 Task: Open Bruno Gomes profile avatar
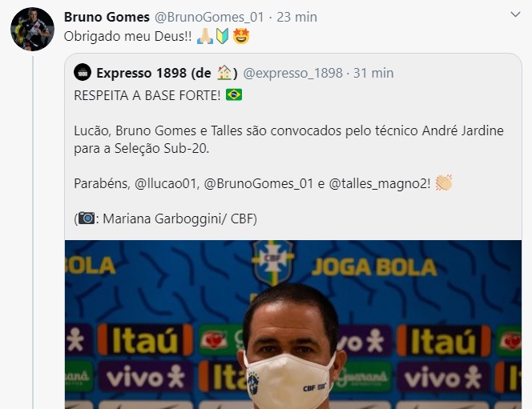(x=32, y=29)
